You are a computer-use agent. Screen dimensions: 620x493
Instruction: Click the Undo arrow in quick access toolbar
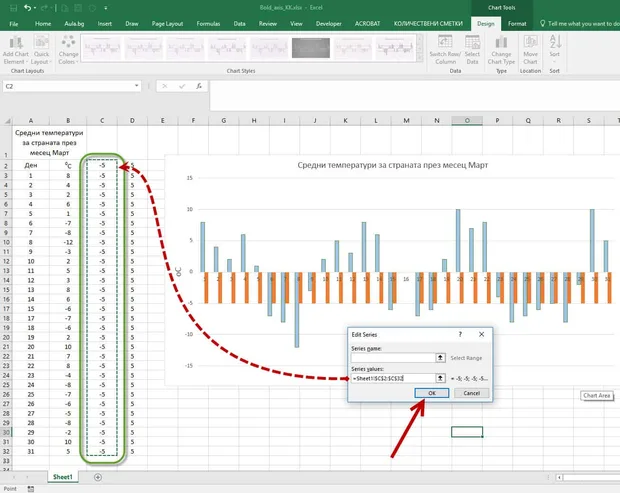(27, 8)
